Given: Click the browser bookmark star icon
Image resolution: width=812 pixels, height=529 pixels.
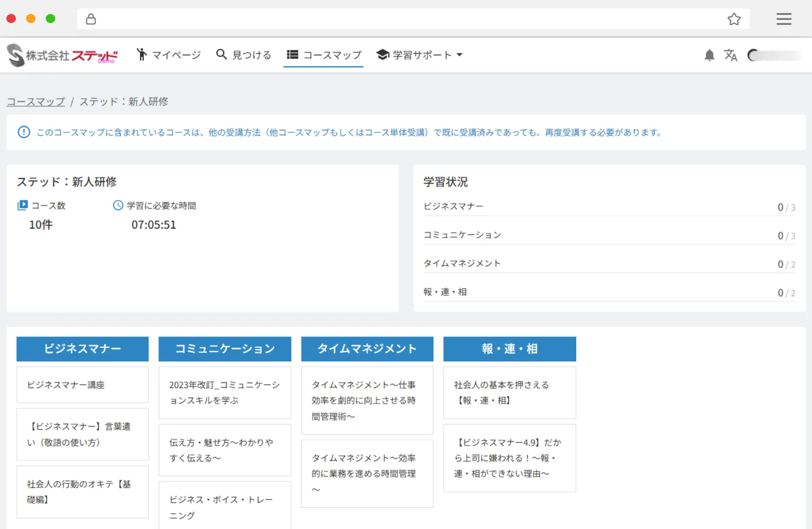Looking at the screenshot, I should pos(734,19).
